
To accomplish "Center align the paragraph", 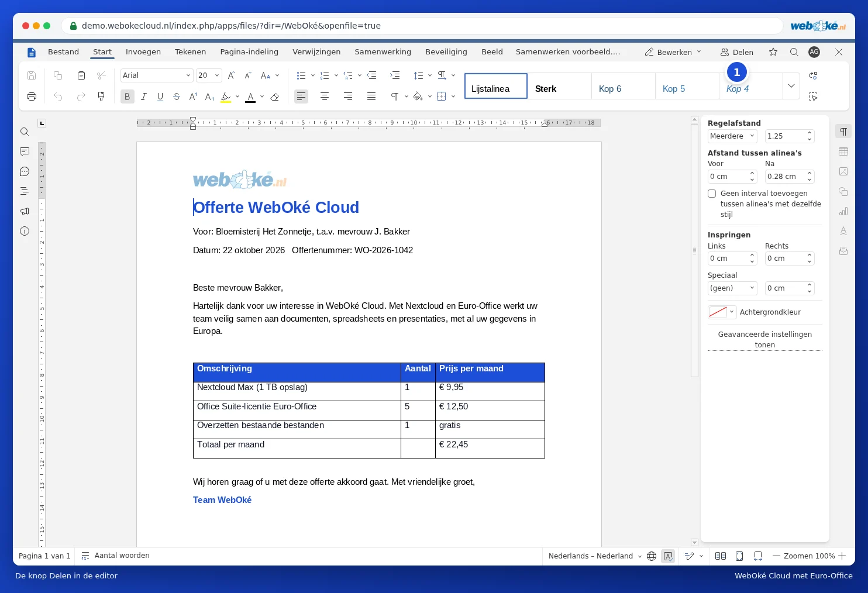I will [x=325, y=96].
